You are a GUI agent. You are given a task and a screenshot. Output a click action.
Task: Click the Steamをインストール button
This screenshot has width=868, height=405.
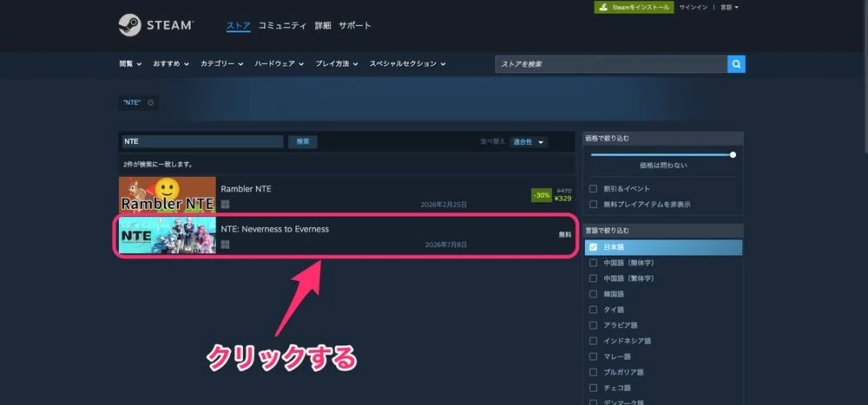634,7
